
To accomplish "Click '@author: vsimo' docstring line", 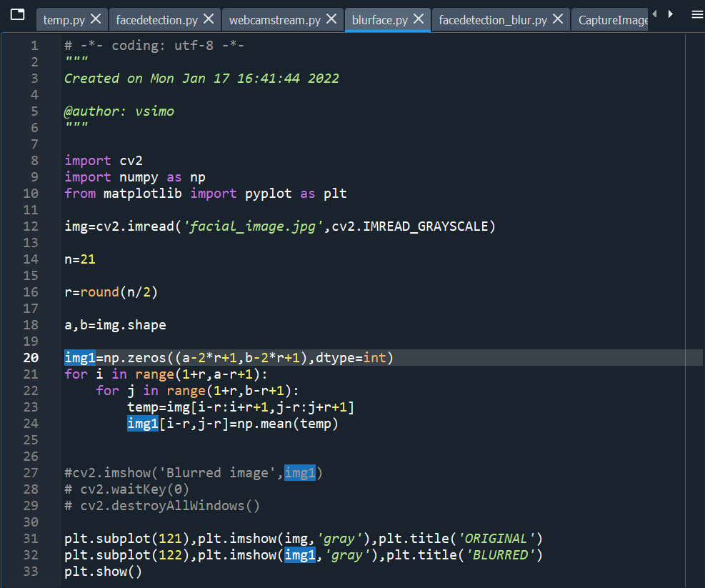I will 119,111.
